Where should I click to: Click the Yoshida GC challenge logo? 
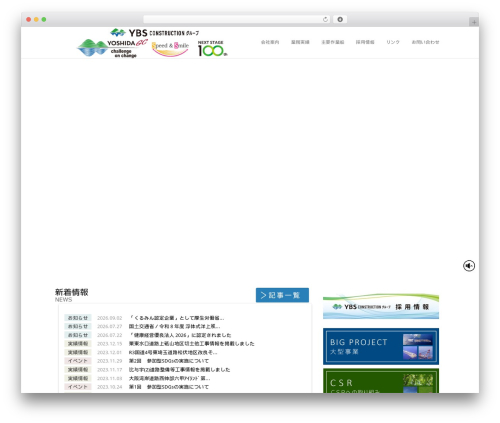(x=112, y=48)
